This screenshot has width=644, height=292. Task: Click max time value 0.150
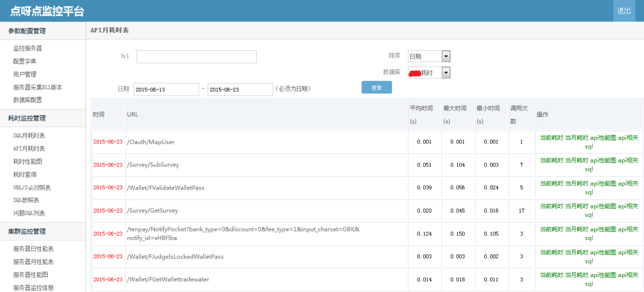pyautogui.click(x=457, y=233)
